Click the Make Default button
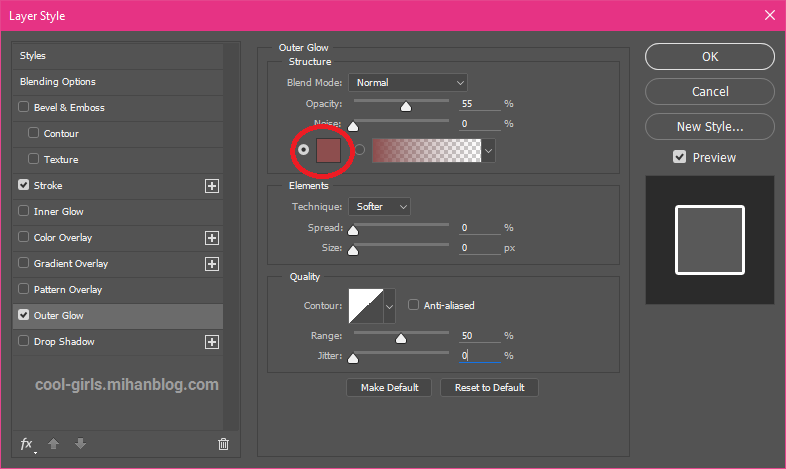 pos(389,387)
